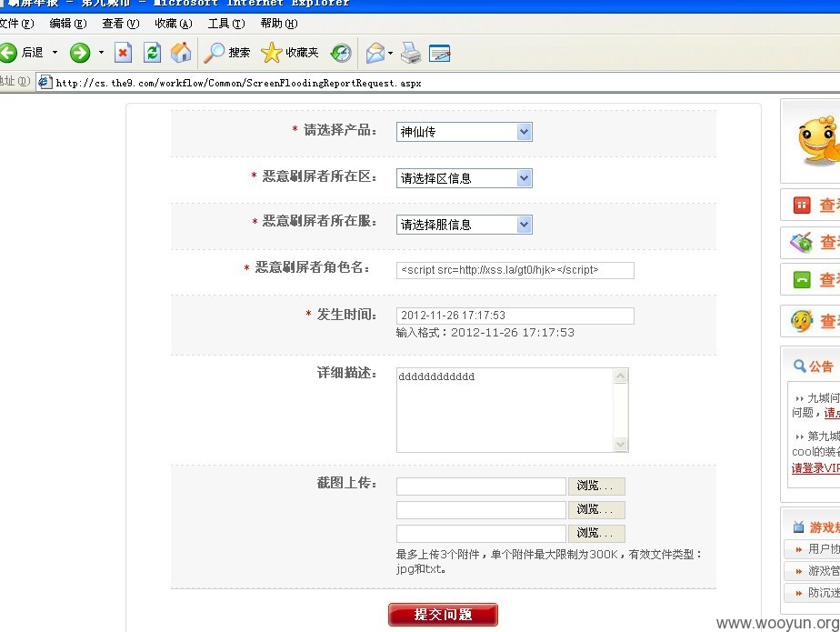
Task: Click the second 浏览... button
Action: point(596,510)
